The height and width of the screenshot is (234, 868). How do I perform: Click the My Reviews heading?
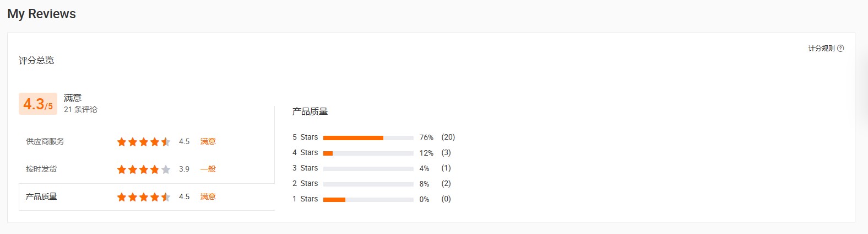pos(42,14)
